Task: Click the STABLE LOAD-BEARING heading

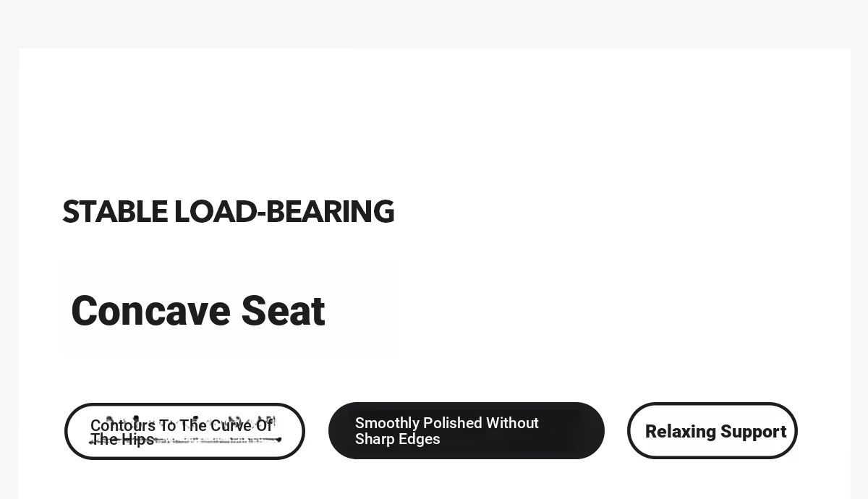Action: click(x=229, y=212)
